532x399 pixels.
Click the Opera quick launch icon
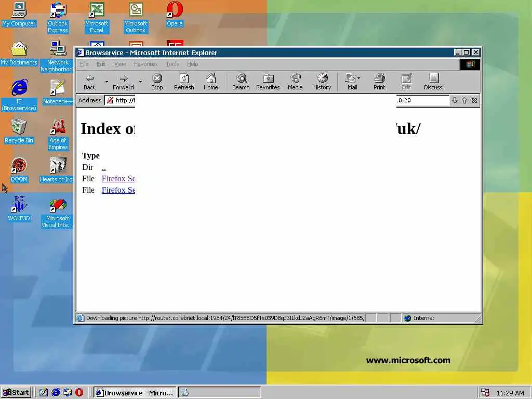coord(79,393)
